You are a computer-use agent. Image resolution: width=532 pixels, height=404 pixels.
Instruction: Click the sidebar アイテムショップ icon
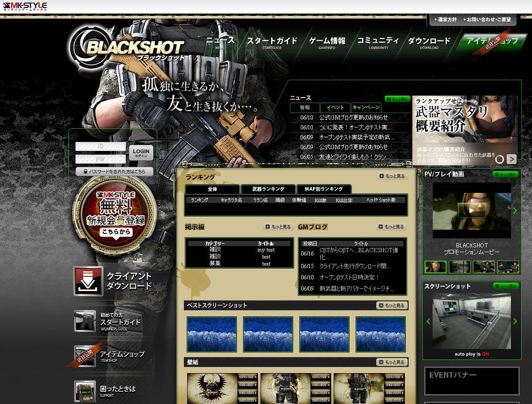pyautogui.click(x=85, y=356)
